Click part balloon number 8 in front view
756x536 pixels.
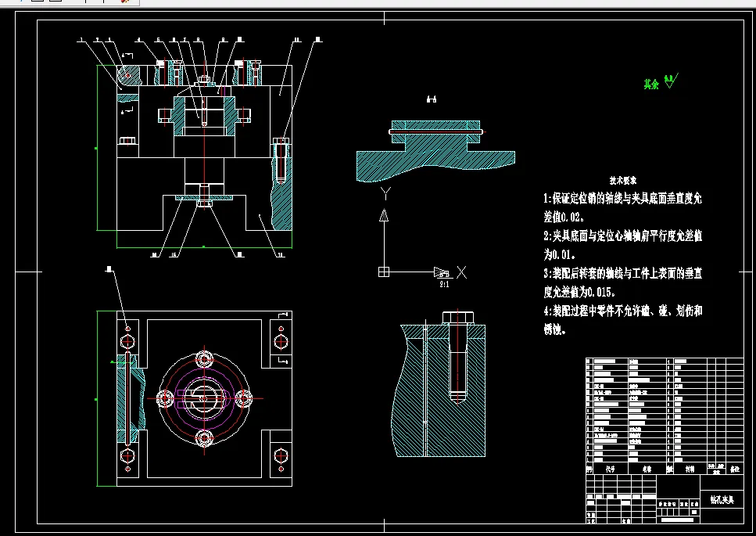[198, 40]
